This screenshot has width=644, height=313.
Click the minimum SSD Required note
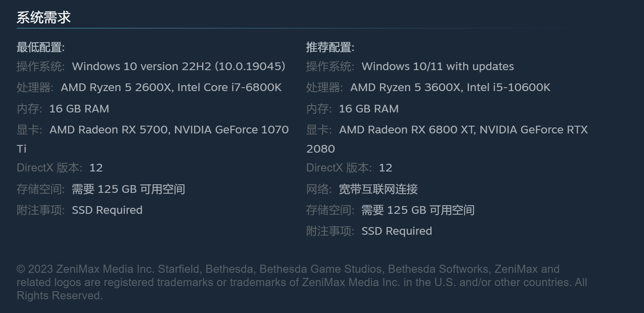point(107,210)
